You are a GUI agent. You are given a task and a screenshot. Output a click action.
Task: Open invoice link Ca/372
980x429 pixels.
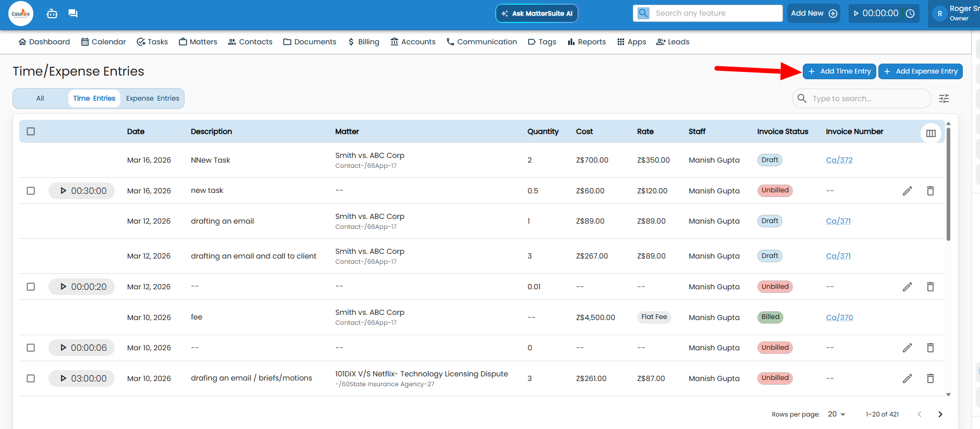(839, 160)
